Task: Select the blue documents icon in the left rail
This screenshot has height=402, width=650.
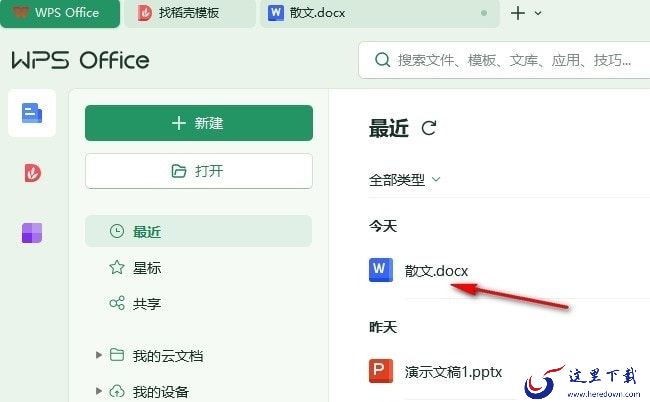Action: pyautogui.click(x=32, y=113)
